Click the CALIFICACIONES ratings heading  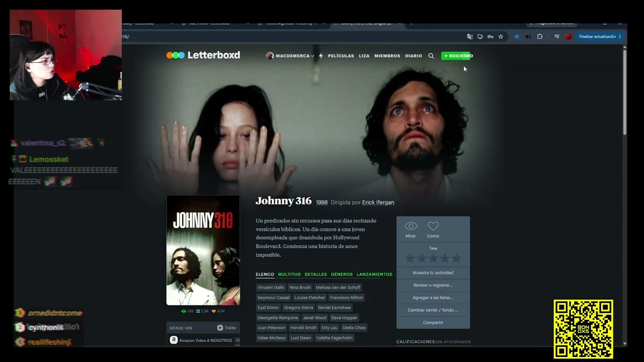[x=416, y=342]
